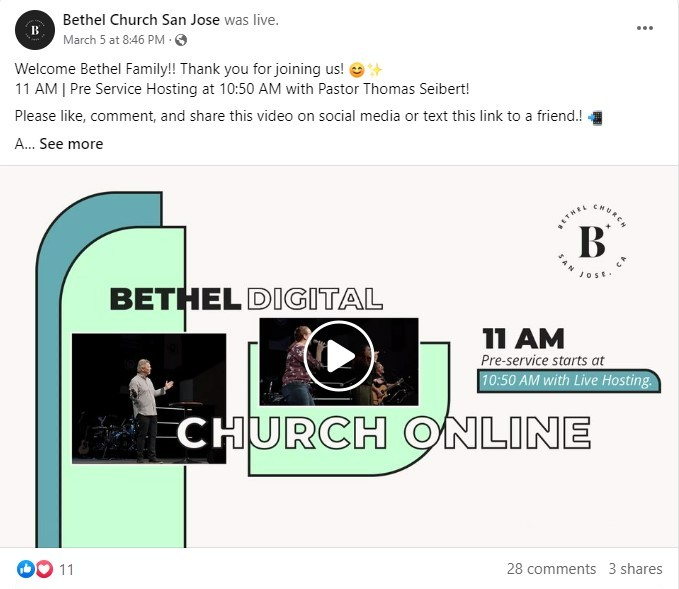Open Bethel Church San Jose profile picture

(x=35, y=30)
